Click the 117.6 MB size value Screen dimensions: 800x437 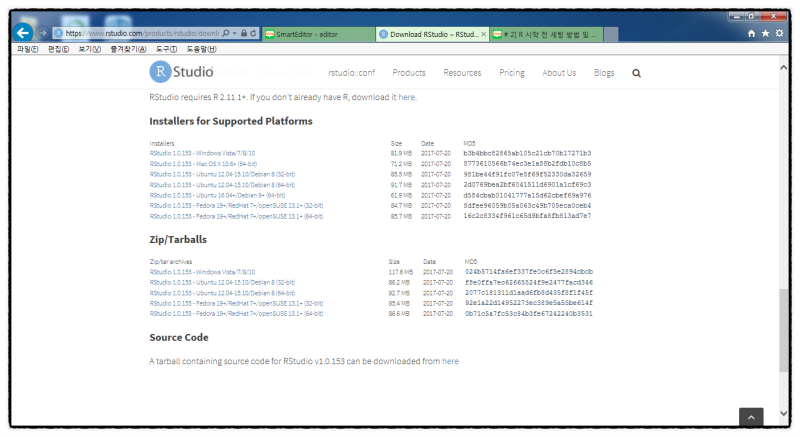click(401, 272)
